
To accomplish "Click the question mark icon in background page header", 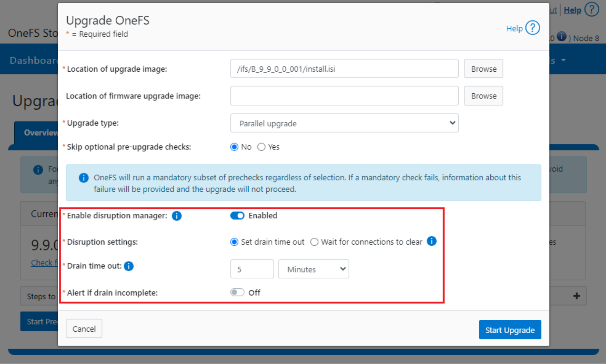I will click(x=591, y=10).
